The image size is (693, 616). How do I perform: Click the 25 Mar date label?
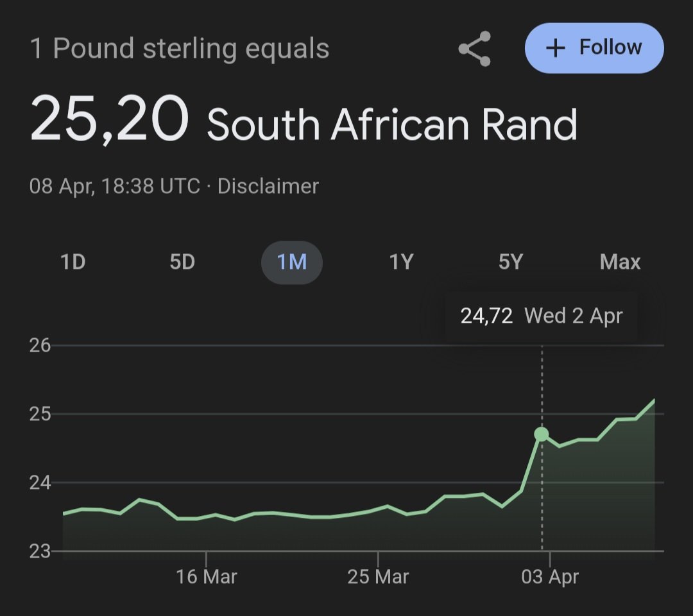pyautogui.click(x=379, y=577)
